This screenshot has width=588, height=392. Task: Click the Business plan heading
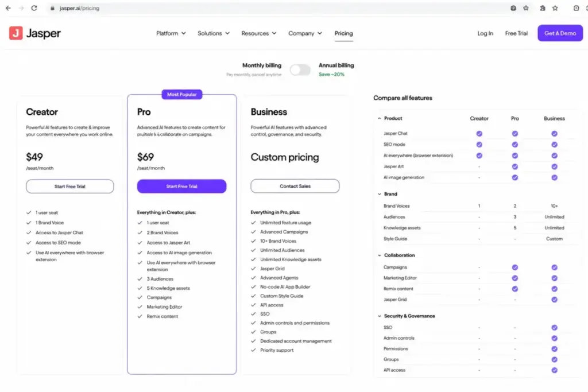269,112
